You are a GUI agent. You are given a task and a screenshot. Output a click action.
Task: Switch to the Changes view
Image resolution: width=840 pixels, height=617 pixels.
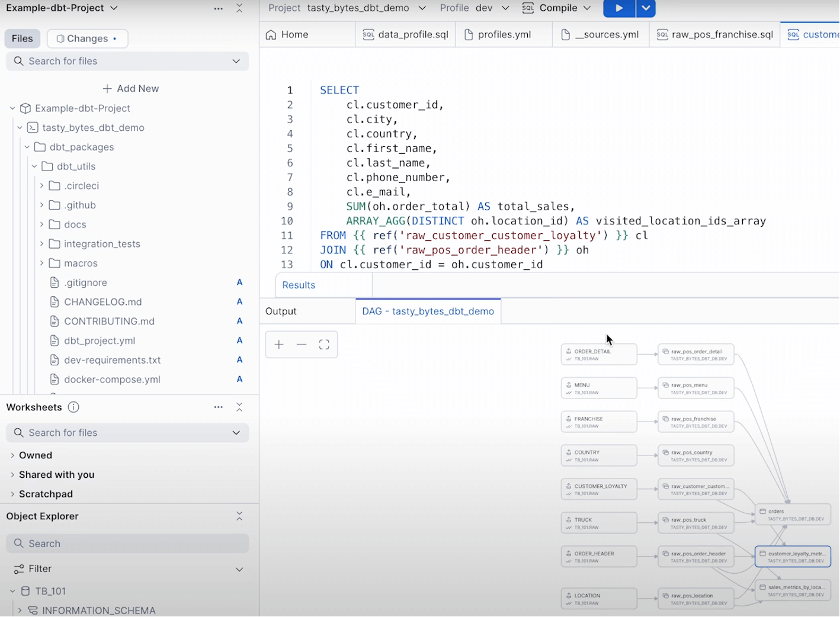point(87,38)
